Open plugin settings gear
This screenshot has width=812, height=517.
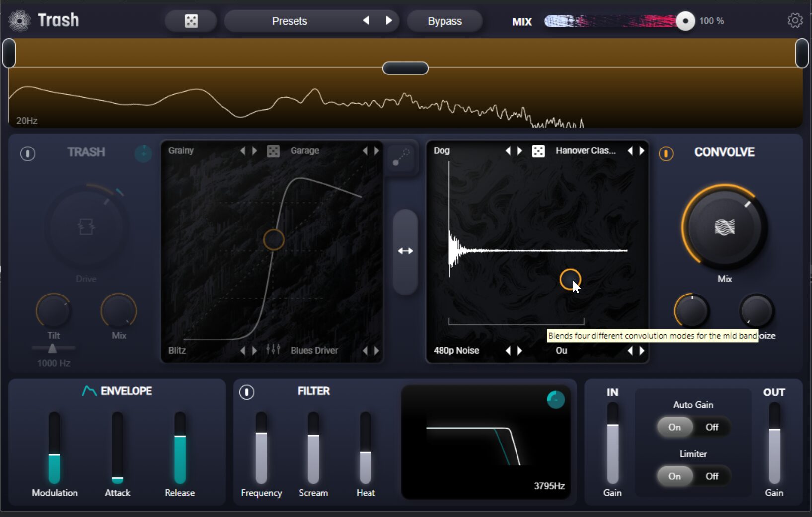tap(795, 20)
